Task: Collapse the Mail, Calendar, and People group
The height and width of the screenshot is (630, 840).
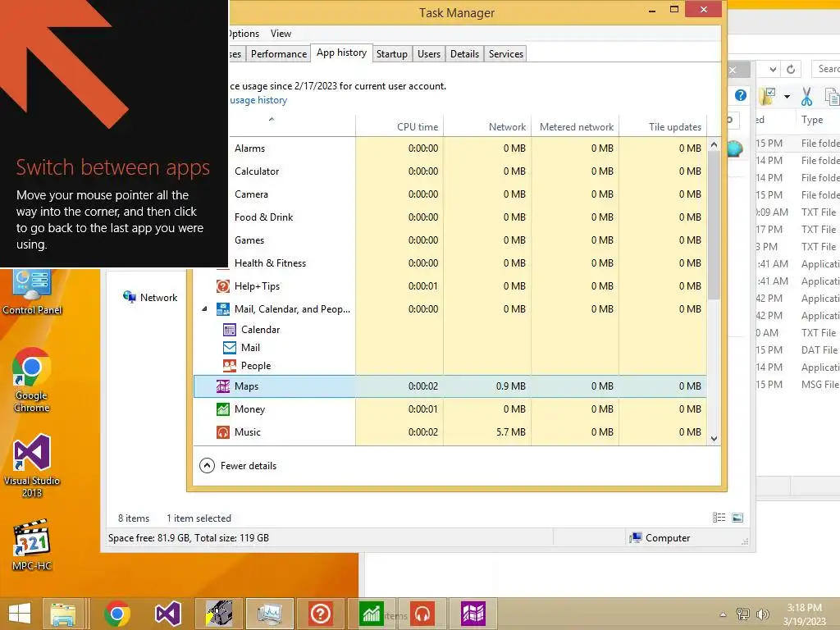Action: (204, 309)
